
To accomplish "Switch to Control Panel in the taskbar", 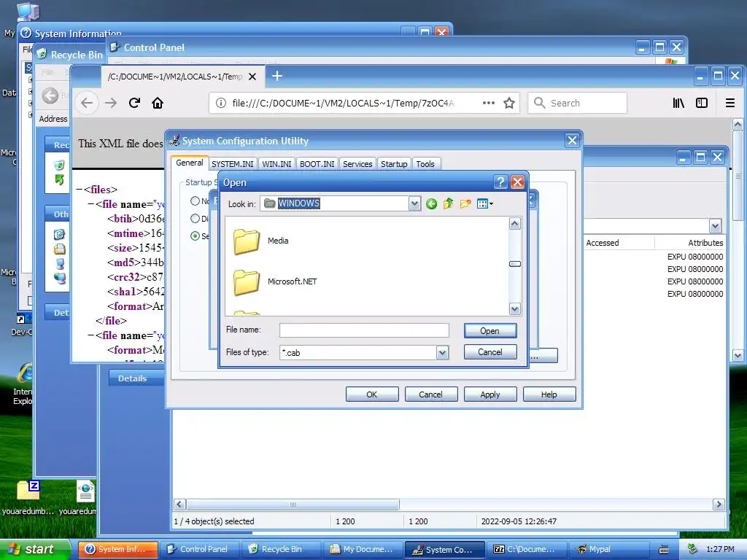I will coord(198,549).
